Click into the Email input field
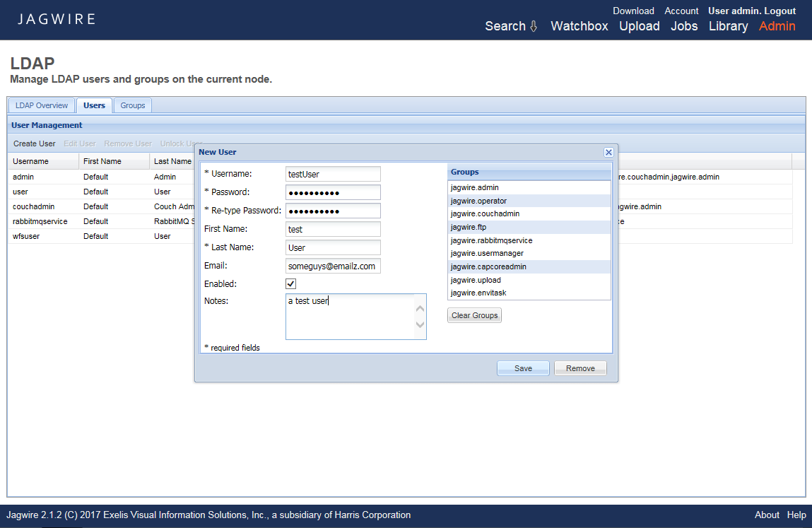 pos(333,266)
